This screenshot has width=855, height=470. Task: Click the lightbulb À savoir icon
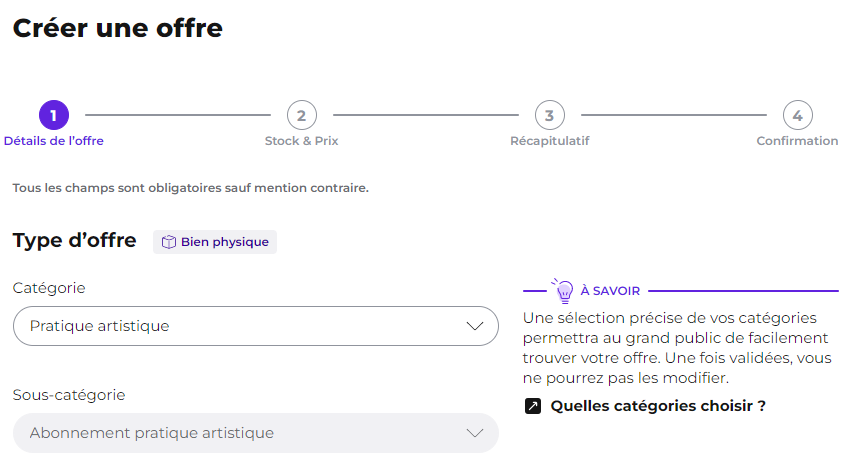(x=564, y=290)
